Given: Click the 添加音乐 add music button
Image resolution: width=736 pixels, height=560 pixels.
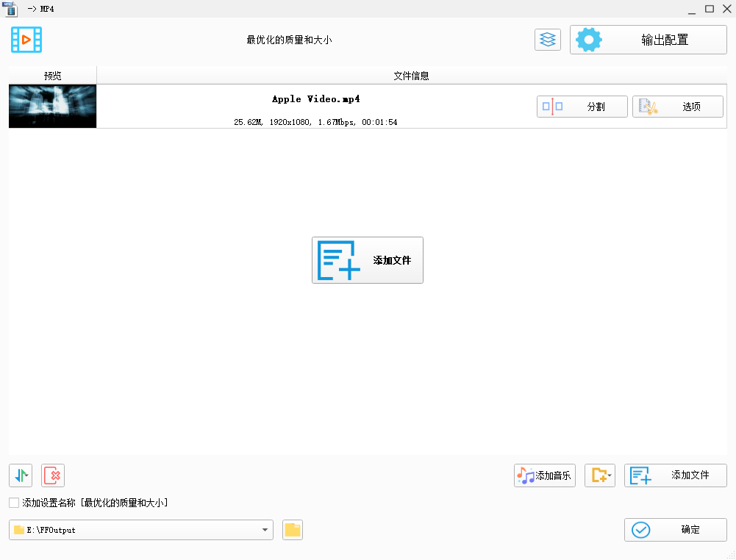Looking at the screenshot, I should point(544,475).
